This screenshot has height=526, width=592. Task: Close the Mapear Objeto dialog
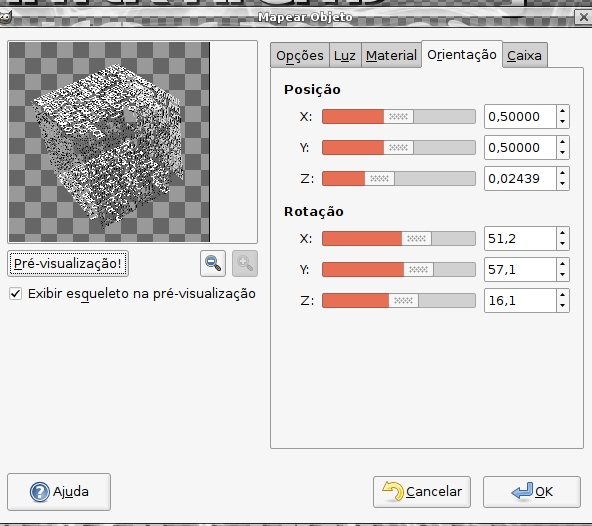(x=583, y=17)
